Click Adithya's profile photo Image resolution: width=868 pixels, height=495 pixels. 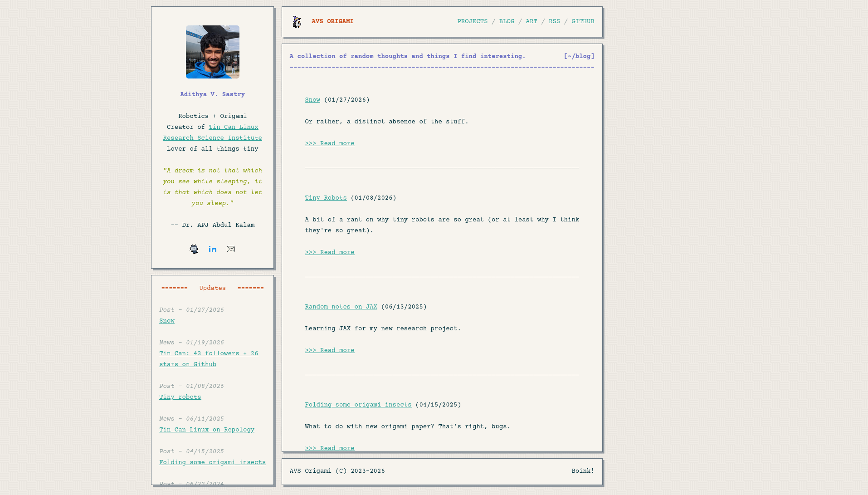[x=213, y=52]
